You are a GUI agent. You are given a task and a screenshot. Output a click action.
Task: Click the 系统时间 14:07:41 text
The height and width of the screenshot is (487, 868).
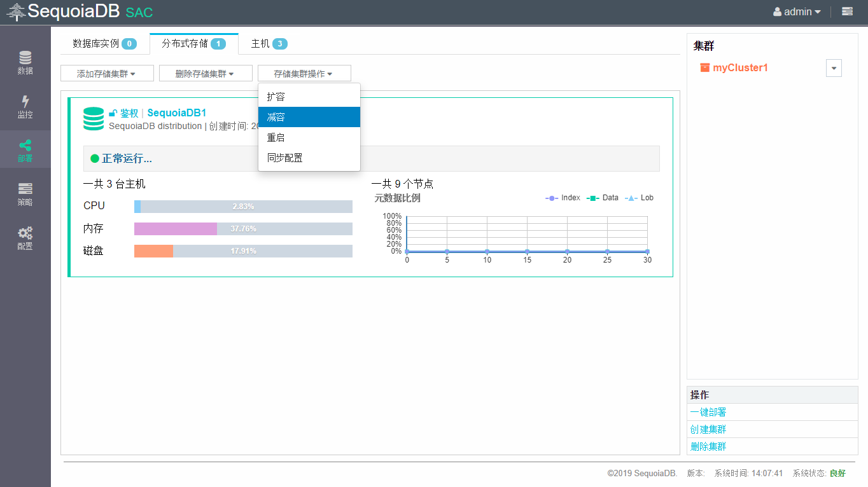point(749,474)
